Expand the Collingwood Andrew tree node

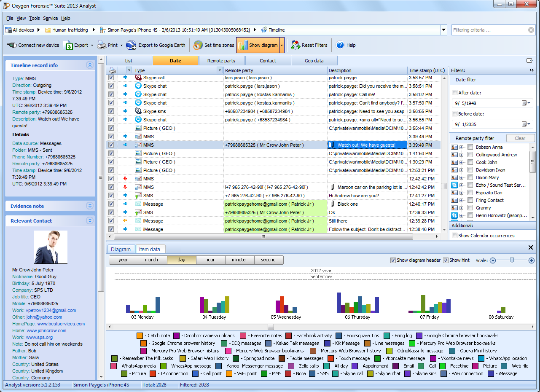tap(462, 155)
